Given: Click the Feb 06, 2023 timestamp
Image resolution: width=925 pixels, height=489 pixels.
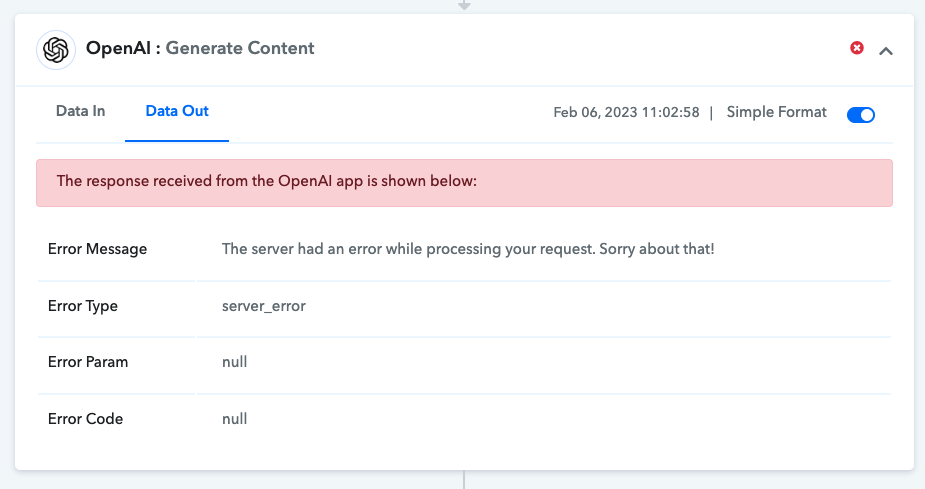Looking at the screenshot, I should pos(626,113).
